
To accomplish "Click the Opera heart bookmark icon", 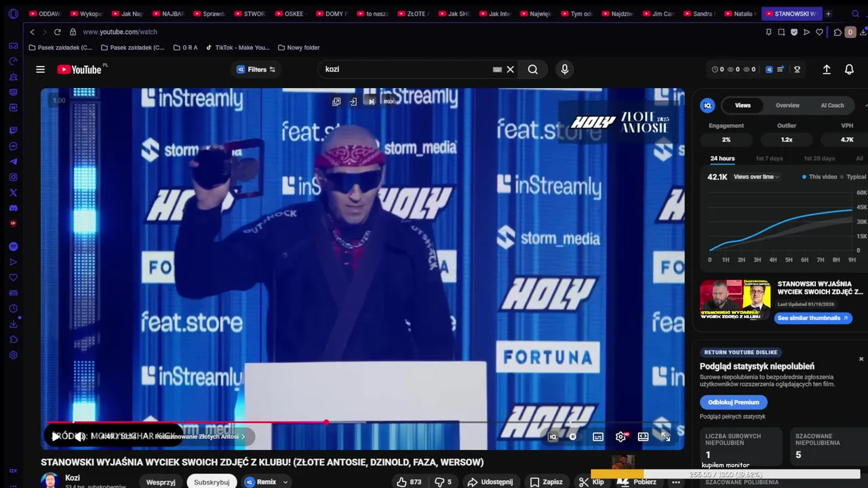I will point(819,32).
